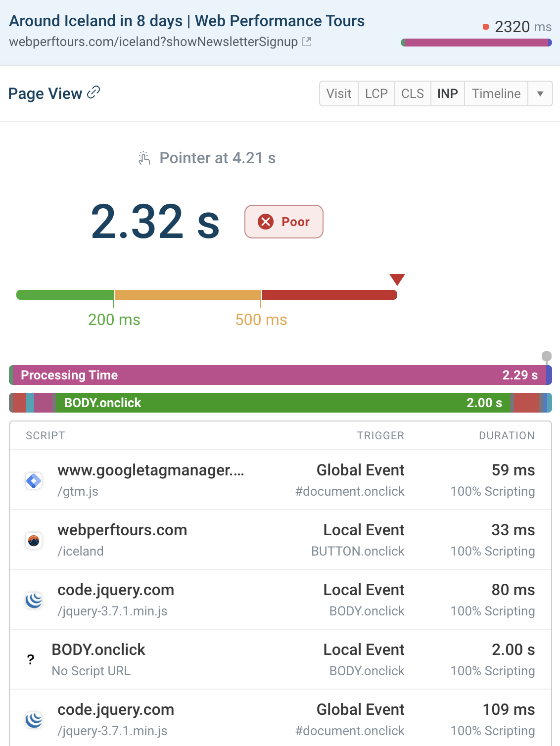This screenshot has height=746, width=560.
Task: Click jQuery icon in the 109 ms row
Action: (x=34, y=720)
